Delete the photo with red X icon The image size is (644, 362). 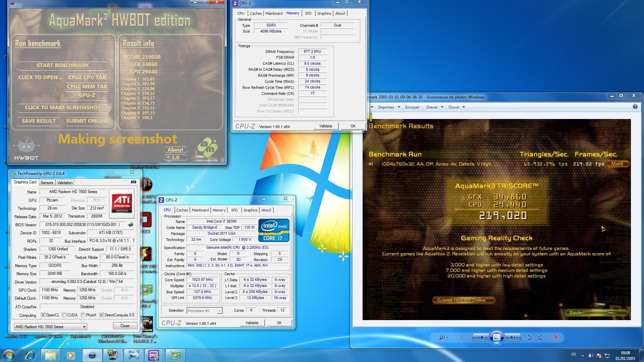[556, 338]
